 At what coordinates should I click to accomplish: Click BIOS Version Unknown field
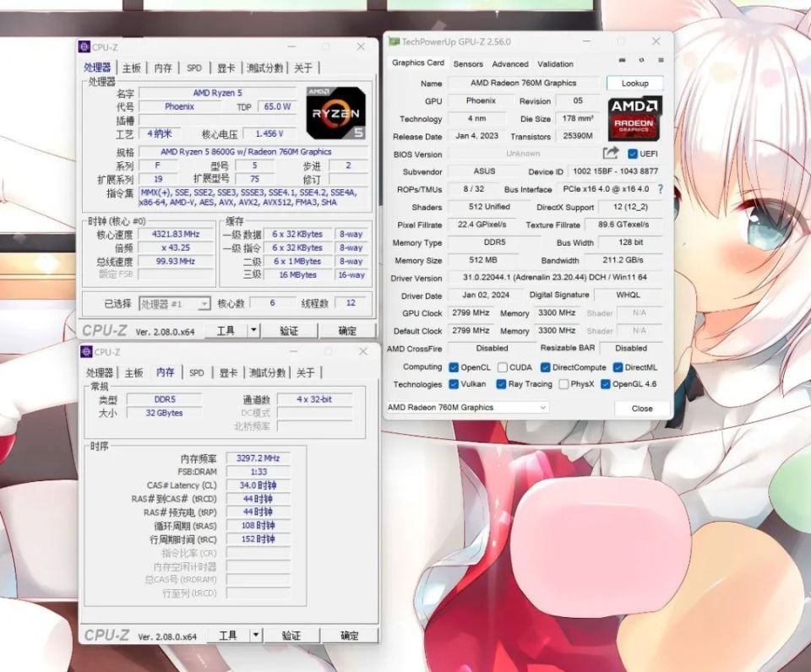pos(523,154)
